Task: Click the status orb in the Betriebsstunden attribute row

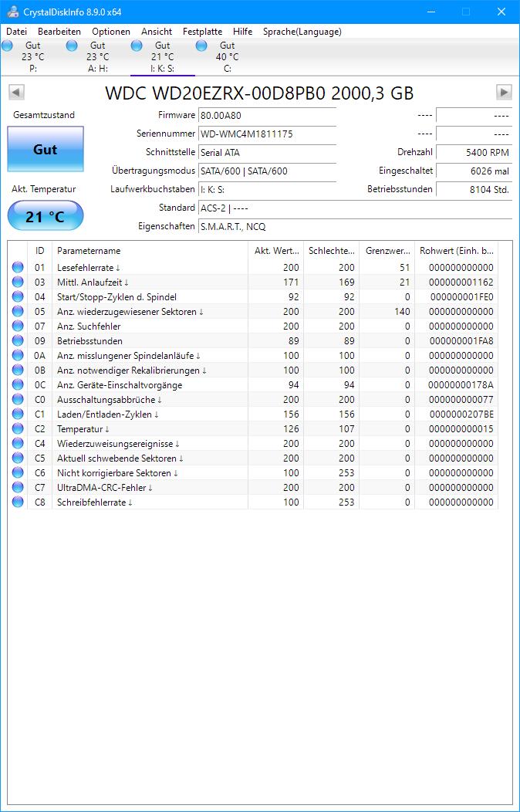Action: pos(18,340)
